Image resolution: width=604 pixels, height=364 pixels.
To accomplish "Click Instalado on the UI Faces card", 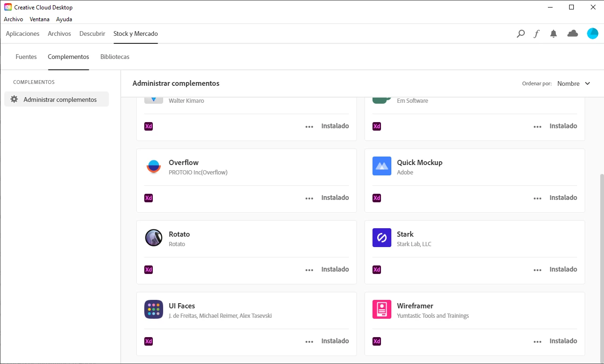I will pyautogui.click(x=335, y=341).
